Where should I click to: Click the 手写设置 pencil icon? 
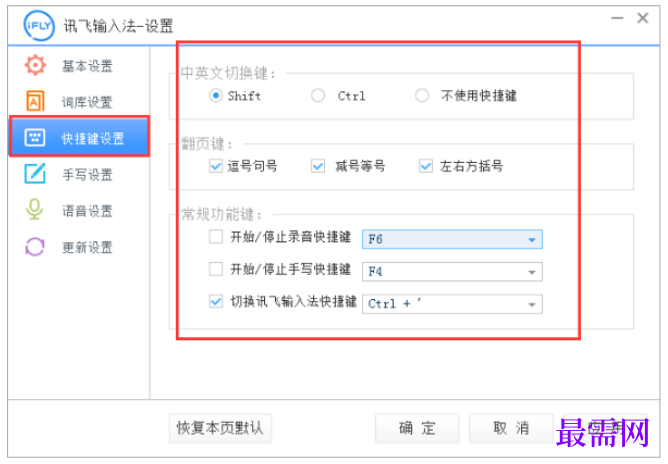click(35, 174)
